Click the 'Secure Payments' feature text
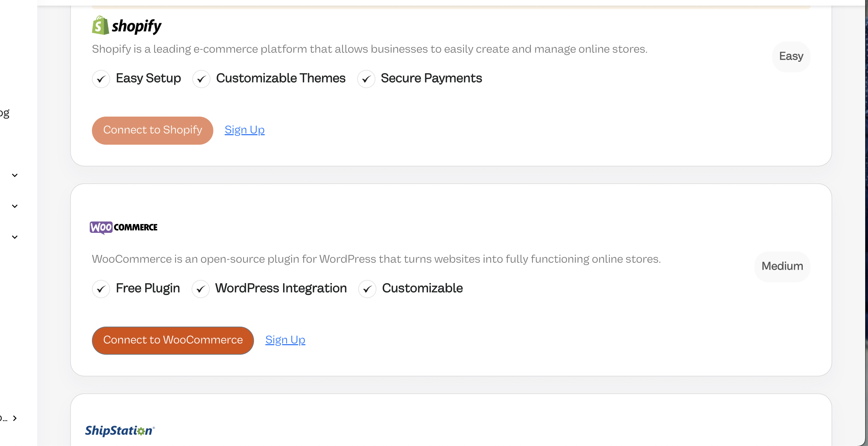This screenshot has height=446, width=868. coord(432,78)
